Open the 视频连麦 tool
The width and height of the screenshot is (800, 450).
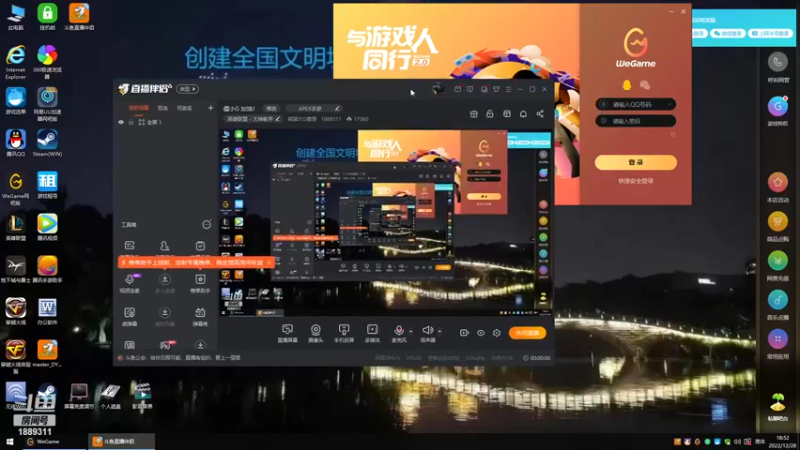pyautogui.click(x=130, y=283)
